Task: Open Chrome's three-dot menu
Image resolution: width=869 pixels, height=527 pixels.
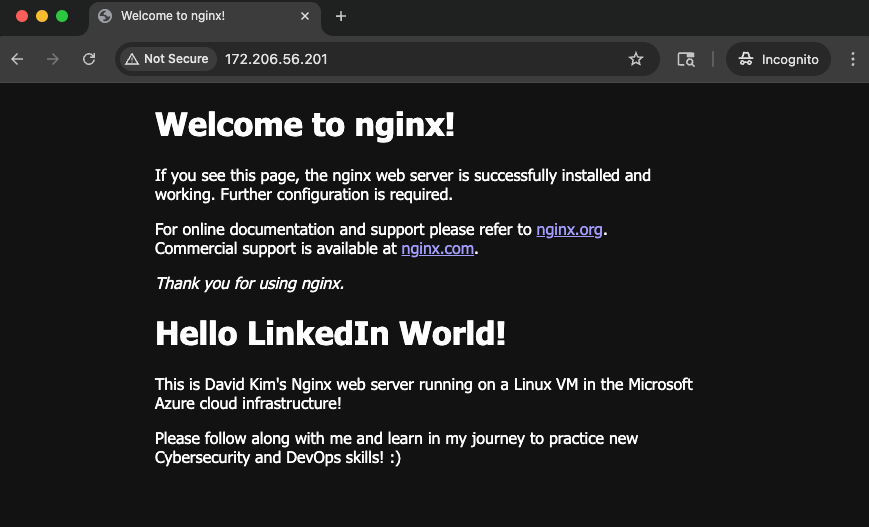Action: click(x=852, y=59)
